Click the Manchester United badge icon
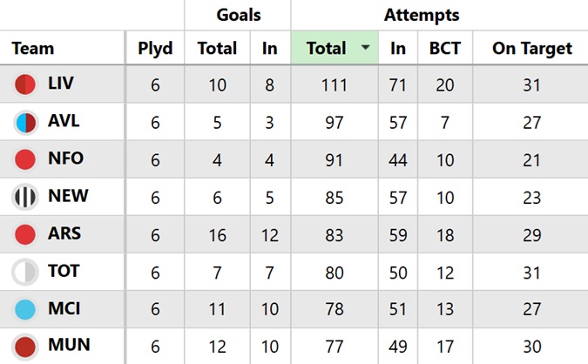Viewport: 588px width, 364px height. click(25, 347)
